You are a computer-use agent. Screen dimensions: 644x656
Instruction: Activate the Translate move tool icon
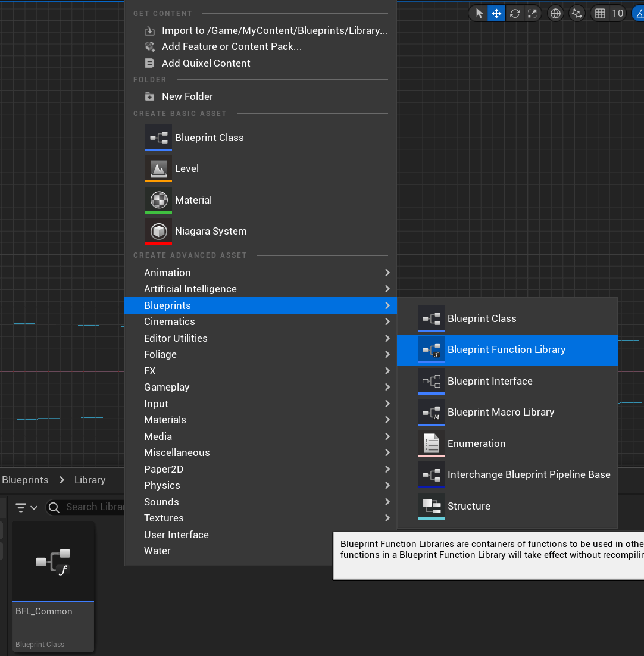pos(496,13)
